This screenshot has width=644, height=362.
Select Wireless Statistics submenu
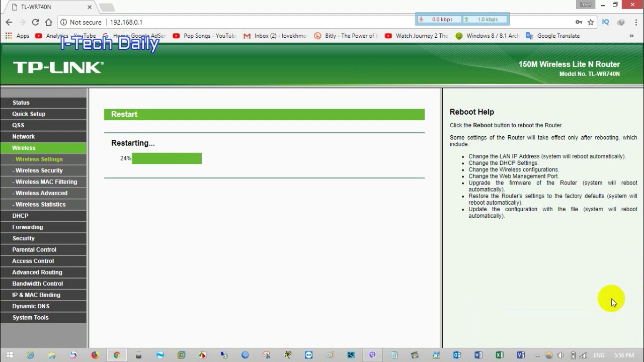[x=43, y=205]
